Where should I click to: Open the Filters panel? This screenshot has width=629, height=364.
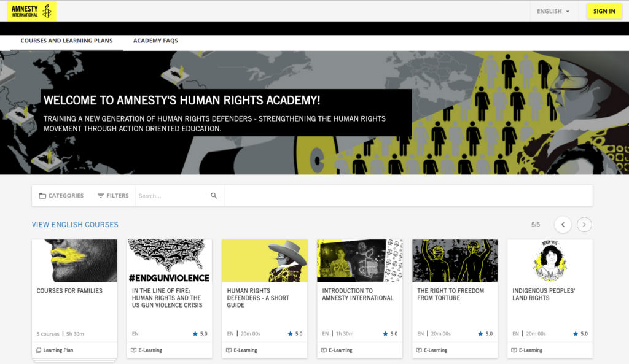pyautogui.click(x=113, y=196)
